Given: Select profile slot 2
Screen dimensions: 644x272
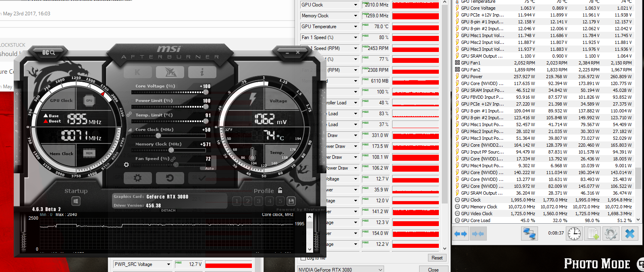Looking at the screenshot, I should [248, 201].
